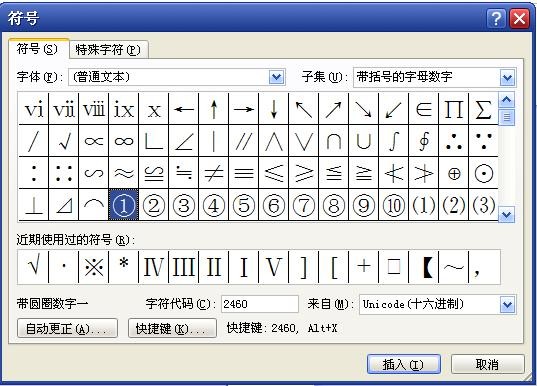
Task: Pick the union ∪ symbol
Action: pyautogui.click(x=364, y=141)
